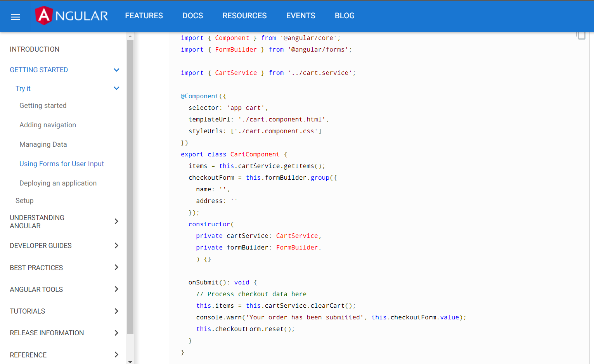Collapse the Try it subsection chevron

coord(116,88)
